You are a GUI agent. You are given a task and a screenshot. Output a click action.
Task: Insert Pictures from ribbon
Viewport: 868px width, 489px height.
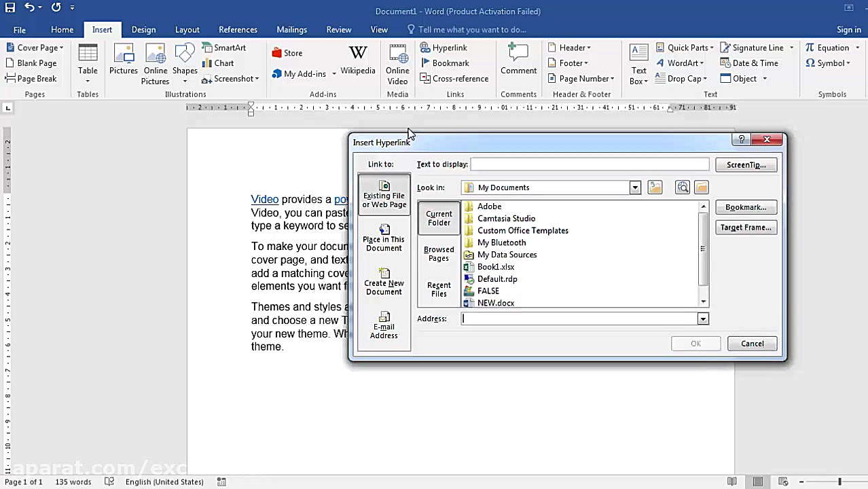[x=124, y=60]
